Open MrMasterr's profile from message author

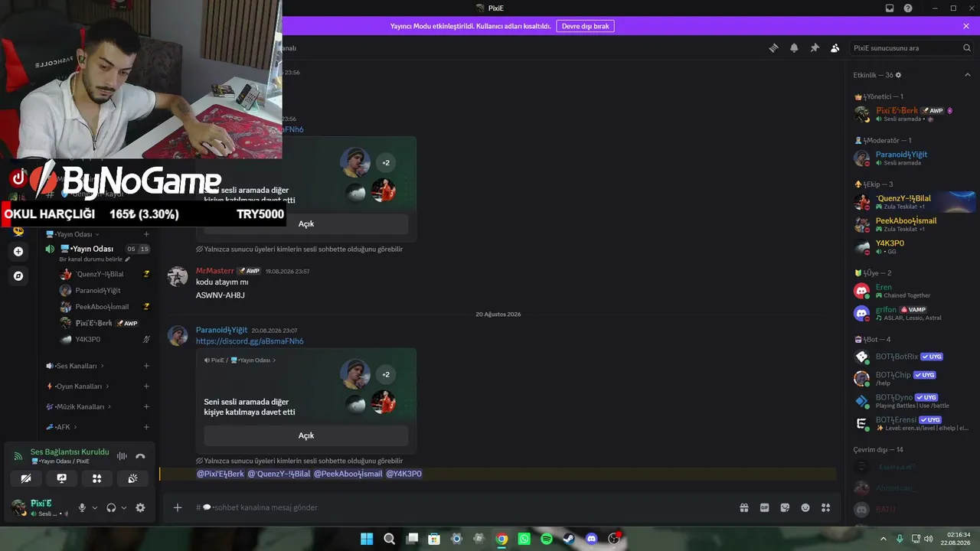(x=215, y=271)
